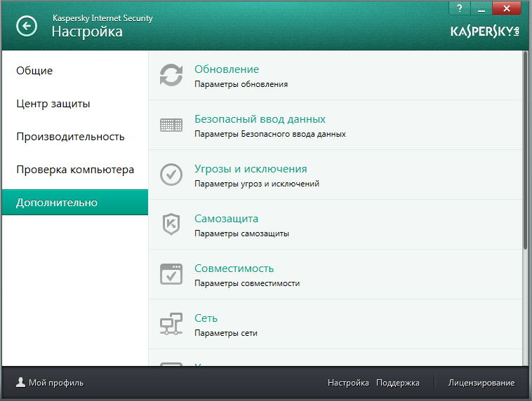Select the Центр защиты tab
The height and width of the screenshot is (401, 532).
point(75,104)
